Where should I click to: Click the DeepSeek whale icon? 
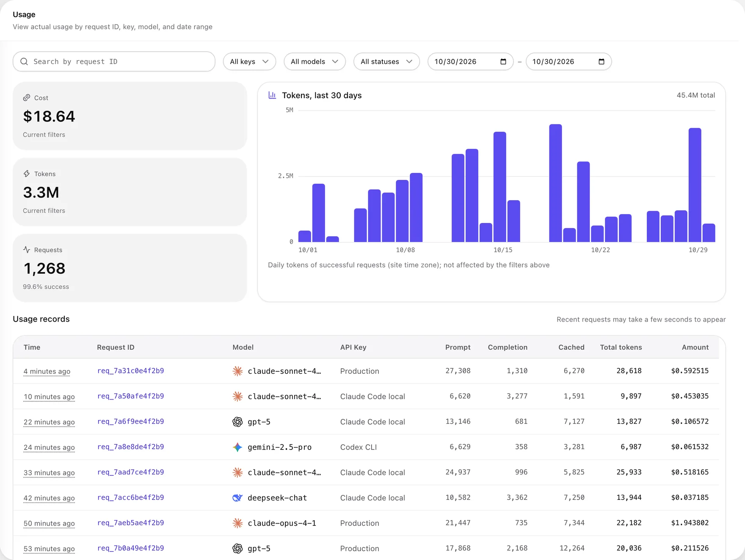[x=237, y=498]
